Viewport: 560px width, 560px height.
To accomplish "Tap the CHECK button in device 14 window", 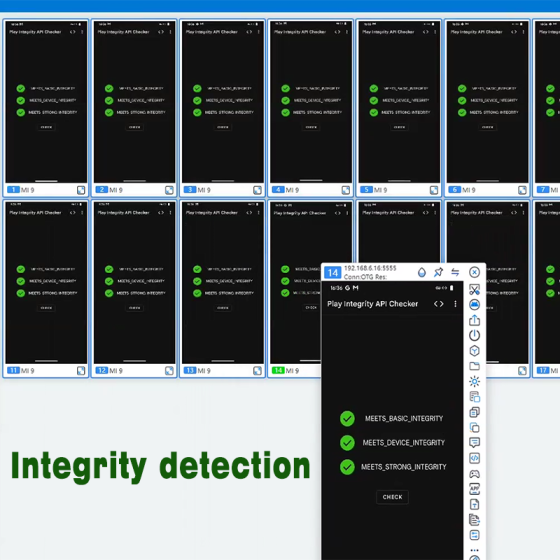I will pos(392,497).
